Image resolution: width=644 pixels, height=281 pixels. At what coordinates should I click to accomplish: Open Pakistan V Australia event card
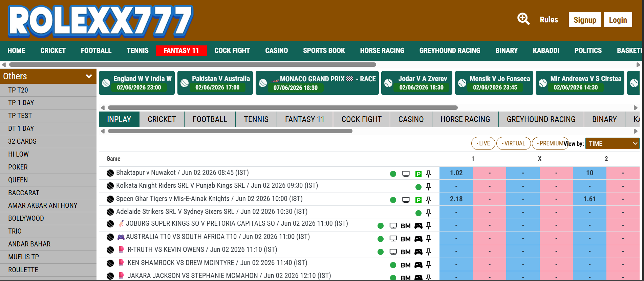pyautogui.click(x=215, y=83)
